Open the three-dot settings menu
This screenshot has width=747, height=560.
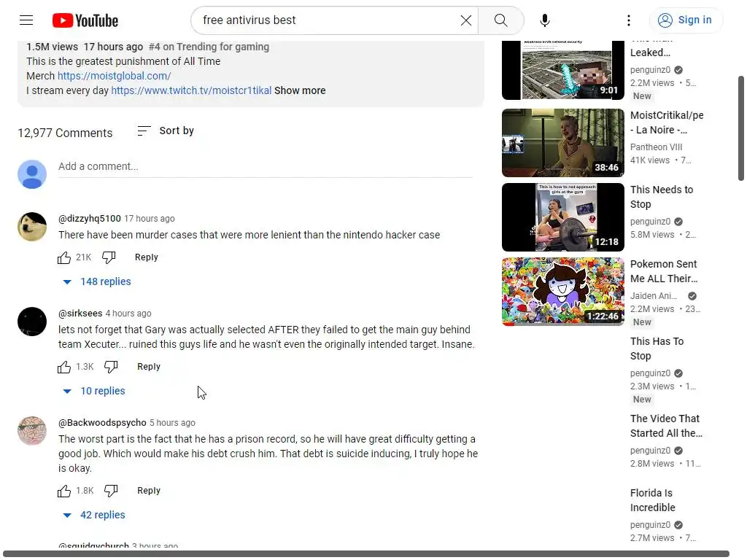tap(628, 20)
